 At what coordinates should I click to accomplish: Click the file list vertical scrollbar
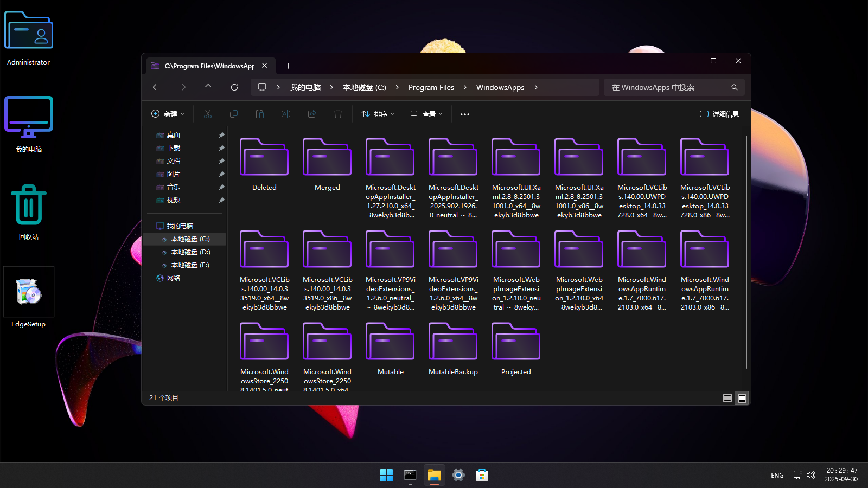click(746, 252)
